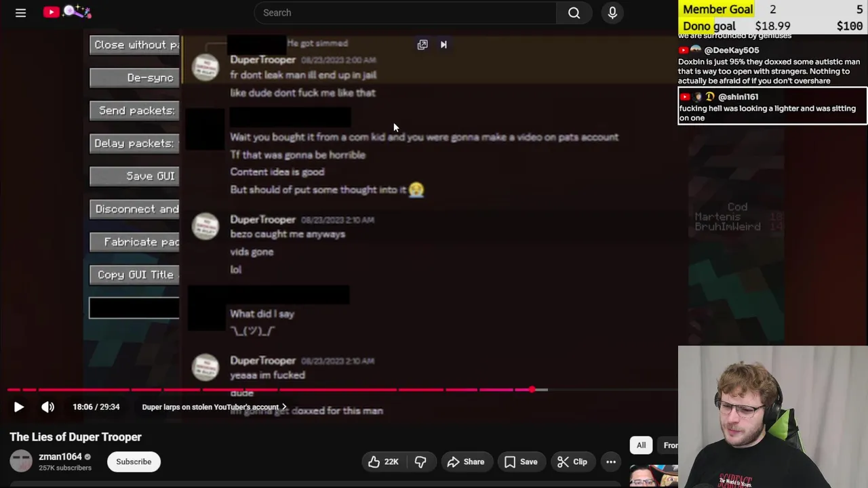This screenshot has width=868, height=488.
Task: Open the hamburger guide menu
Action: point(20,12)
